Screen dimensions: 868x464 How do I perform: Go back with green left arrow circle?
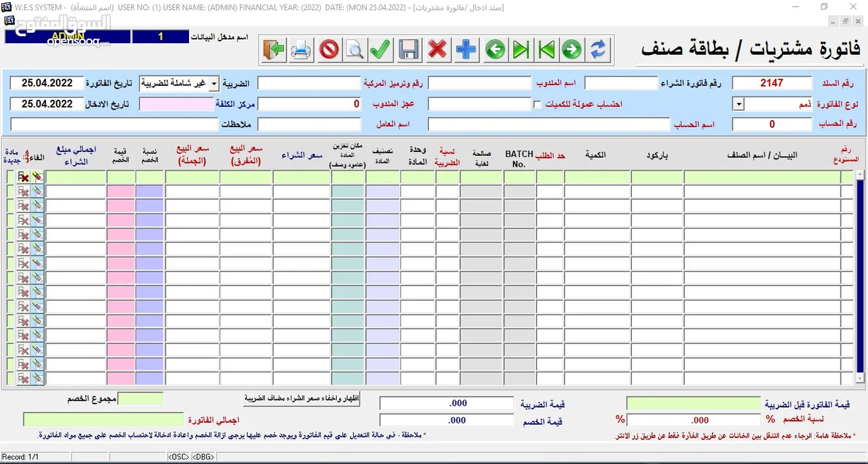point(495,50)
